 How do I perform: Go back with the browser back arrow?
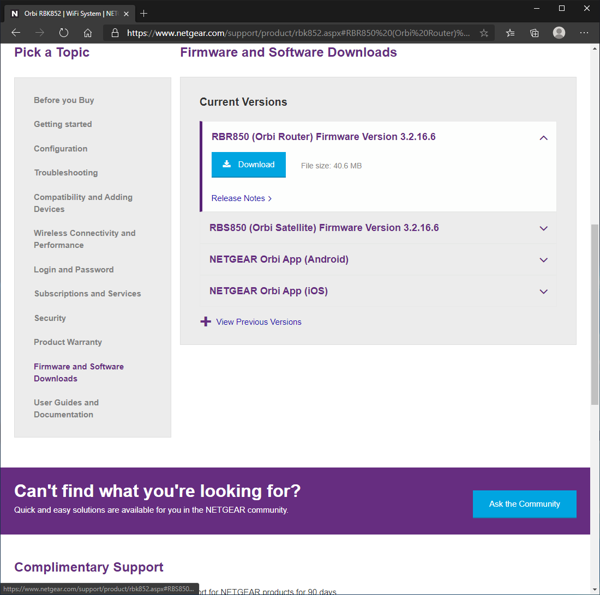(16, 33)
